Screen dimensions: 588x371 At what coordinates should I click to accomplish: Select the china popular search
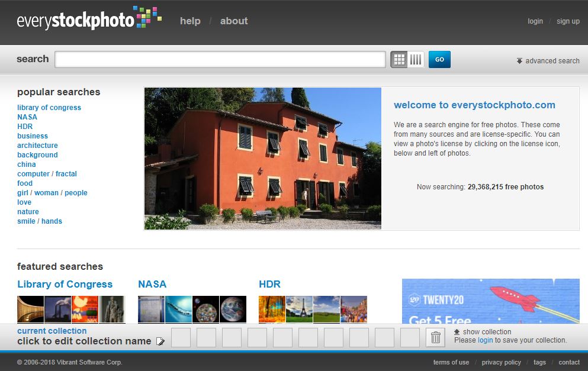pyautogui.click(x=27, y=164)
